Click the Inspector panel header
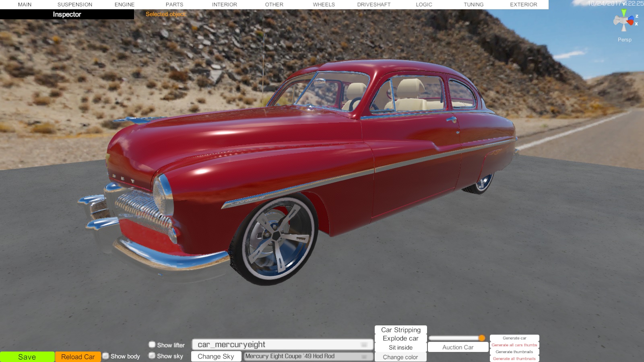 click(x=67, y=14)
